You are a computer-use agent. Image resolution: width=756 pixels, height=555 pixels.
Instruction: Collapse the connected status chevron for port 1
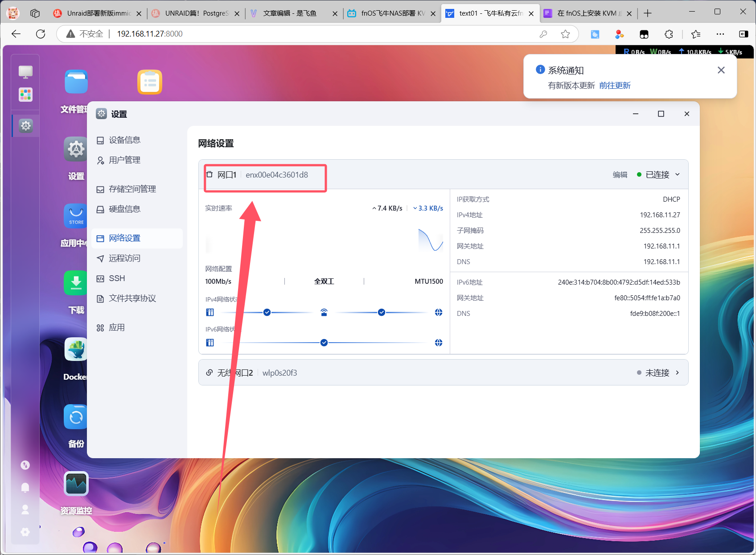tap(678, 174)
